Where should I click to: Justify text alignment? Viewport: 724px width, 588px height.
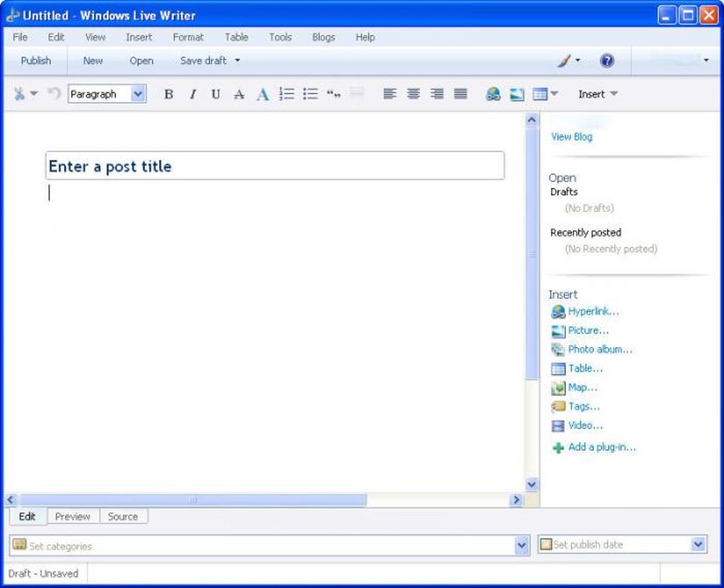coord(461,94)
